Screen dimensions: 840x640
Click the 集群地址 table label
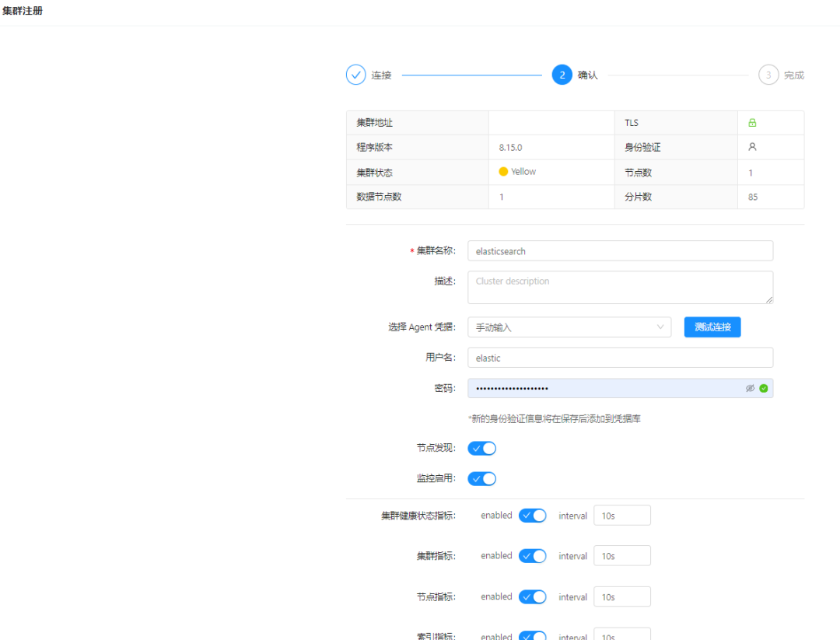click(374, 123)
